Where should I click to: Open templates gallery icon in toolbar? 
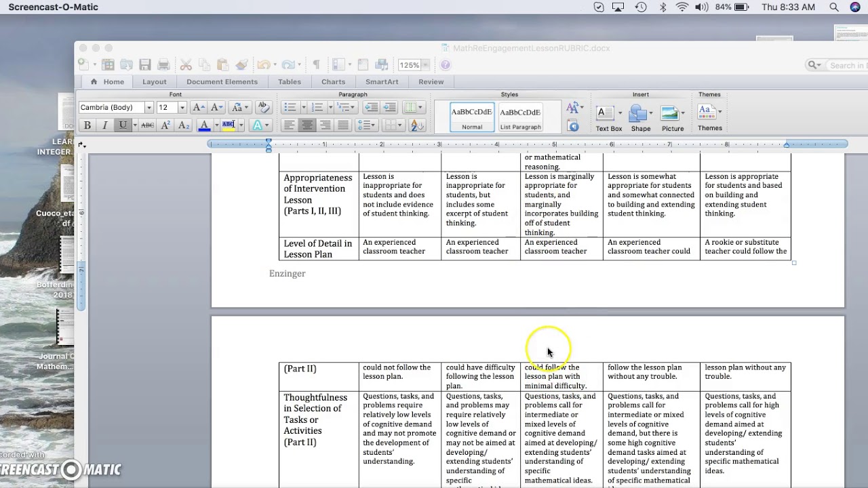click(108, 65)
